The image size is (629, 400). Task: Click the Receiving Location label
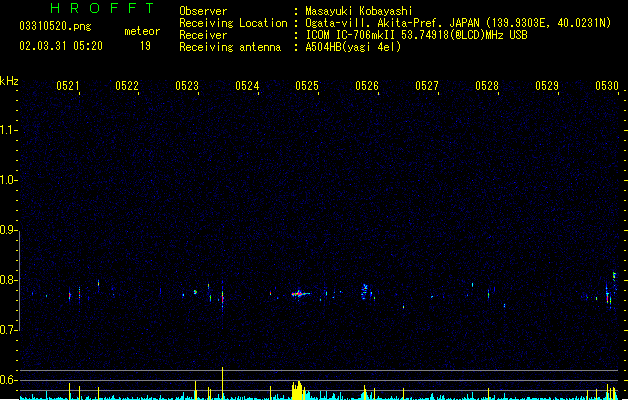click(233, 23)
